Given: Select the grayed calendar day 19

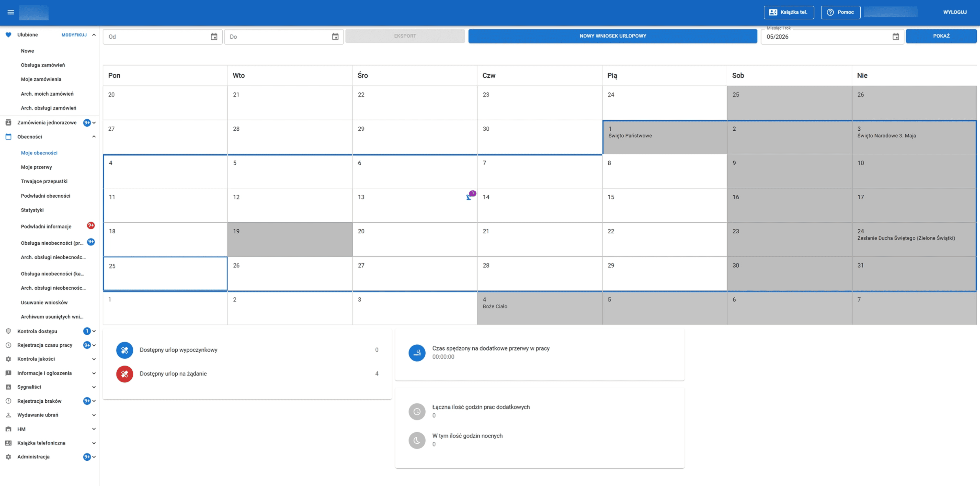Looking at the screenshot, I should click(290, 239).
